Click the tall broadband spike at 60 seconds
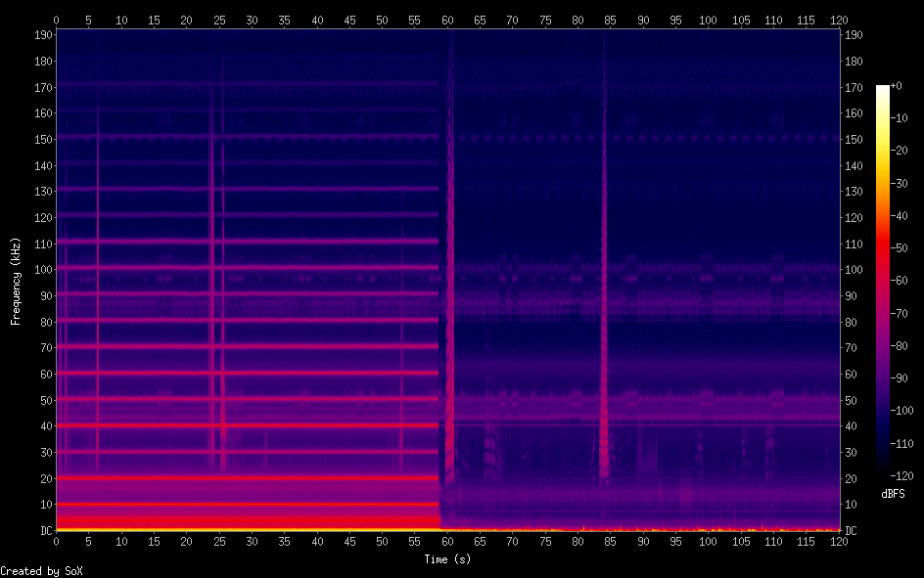This screenshot has height=578, width=924. click(449, 293)
